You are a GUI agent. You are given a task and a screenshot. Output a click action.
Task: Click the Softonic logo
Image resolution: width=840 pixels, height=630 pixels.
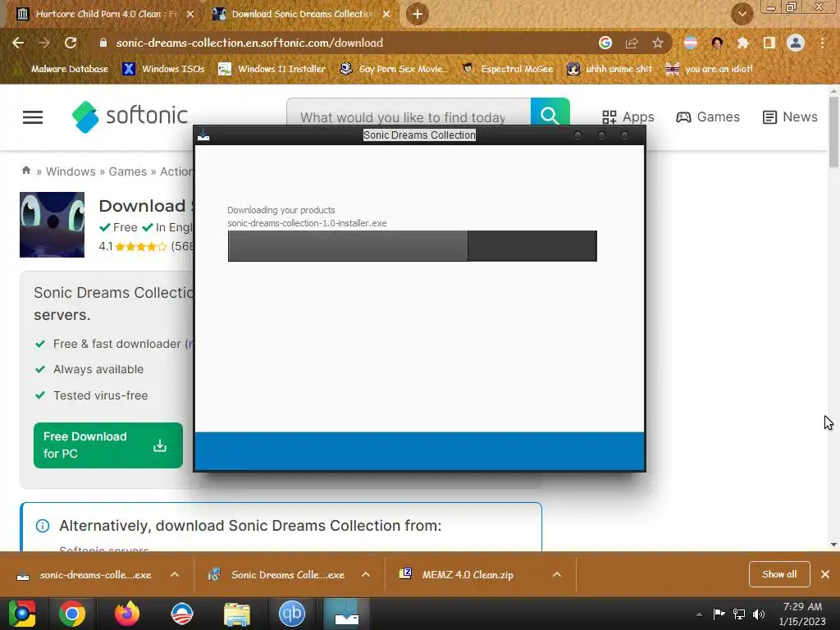pyautogui.click(x=130, y=116)
